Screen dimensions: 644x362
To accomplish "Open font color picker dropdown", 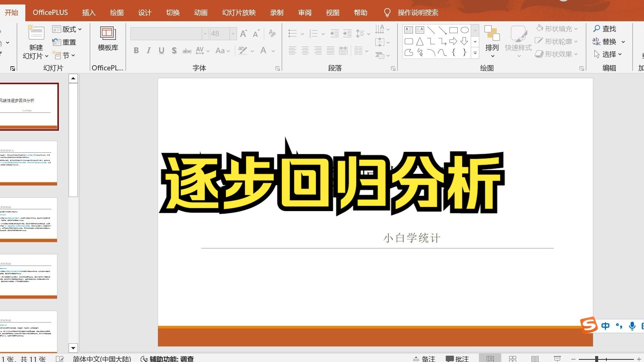I will coord(273,51).
